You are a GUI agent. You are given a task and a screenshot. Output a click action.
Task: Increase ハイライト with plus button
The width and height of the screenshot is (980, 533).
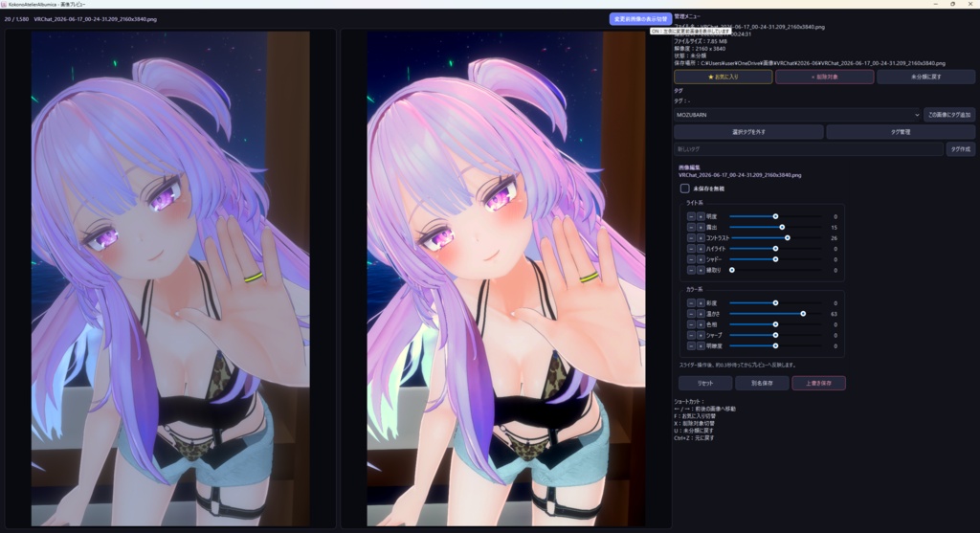coord(701,249)
